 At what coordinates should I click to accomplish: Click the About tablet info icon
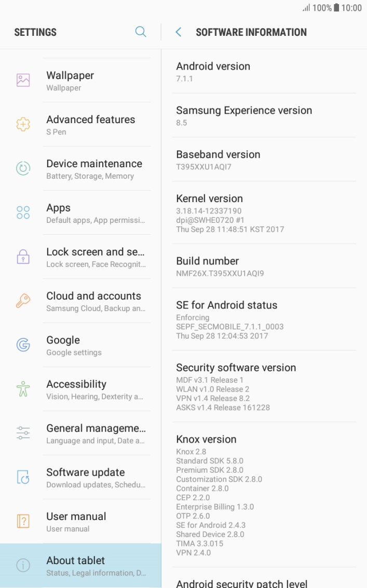tap(23, 566)
